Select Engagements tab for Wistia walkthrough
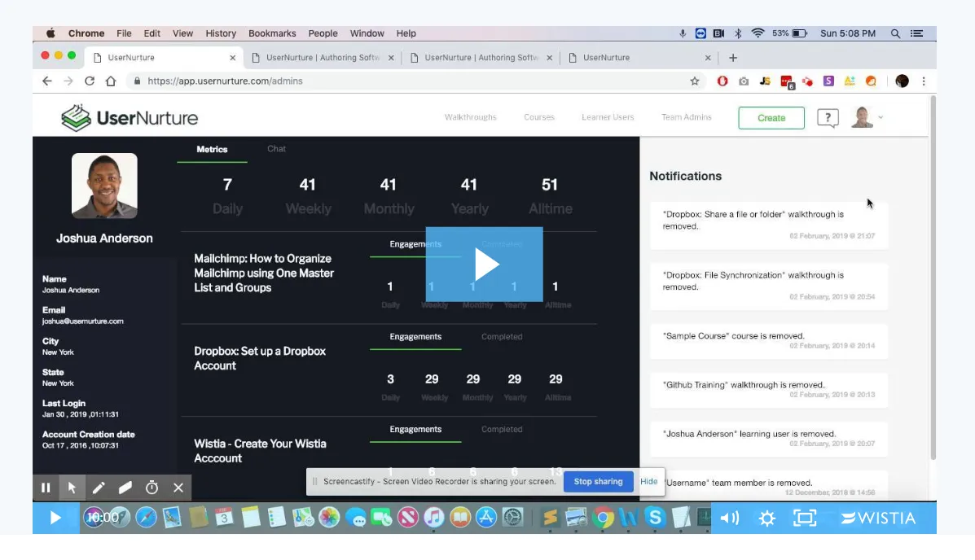The width and height of the screenshot is (975, 560). coord(415,430)
